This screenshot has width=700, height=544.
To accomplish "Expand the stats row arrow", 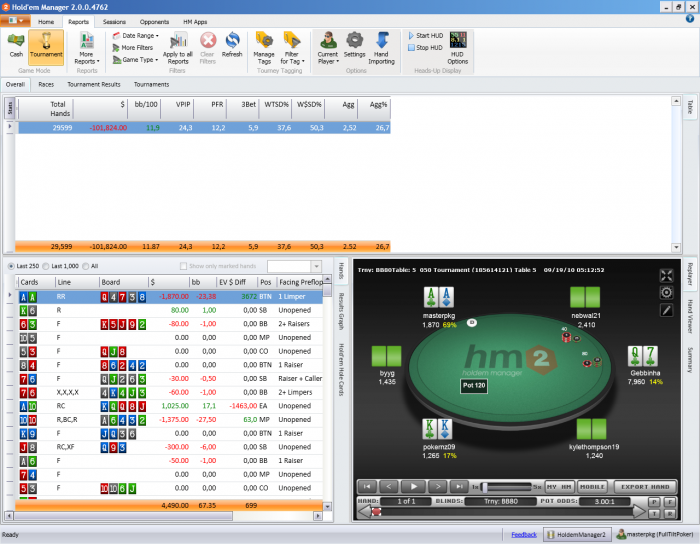I will click(x=10, y=127).
